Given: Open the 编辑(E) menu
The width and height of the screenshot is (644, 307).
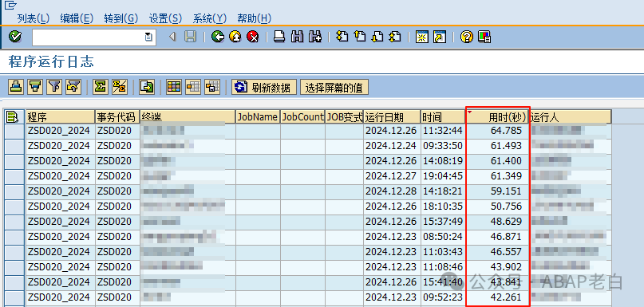Looking at the screenshot, I should (77, 18).
